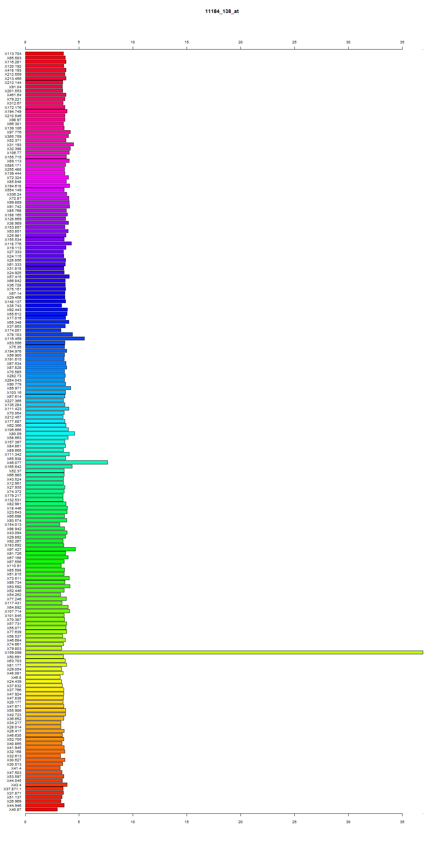434x868 pixels.
Task: Click the 'X51.137' row label
Action: tap(14, 797)
